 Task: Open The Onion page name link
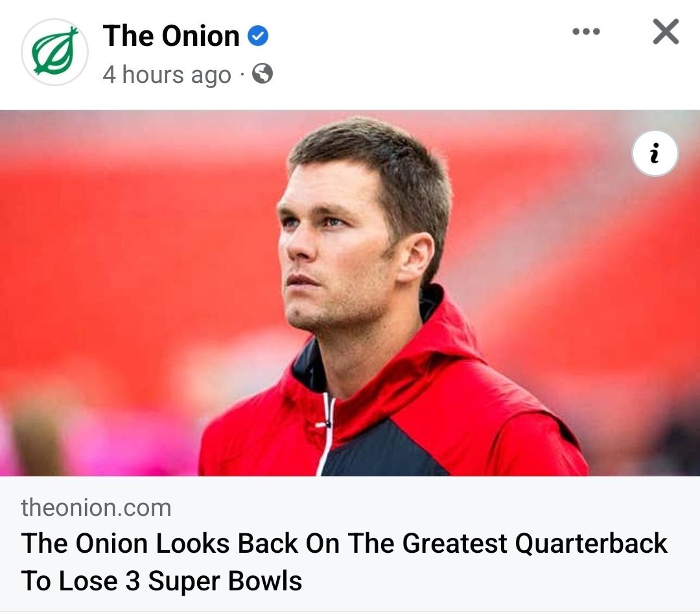click(171, 36)
